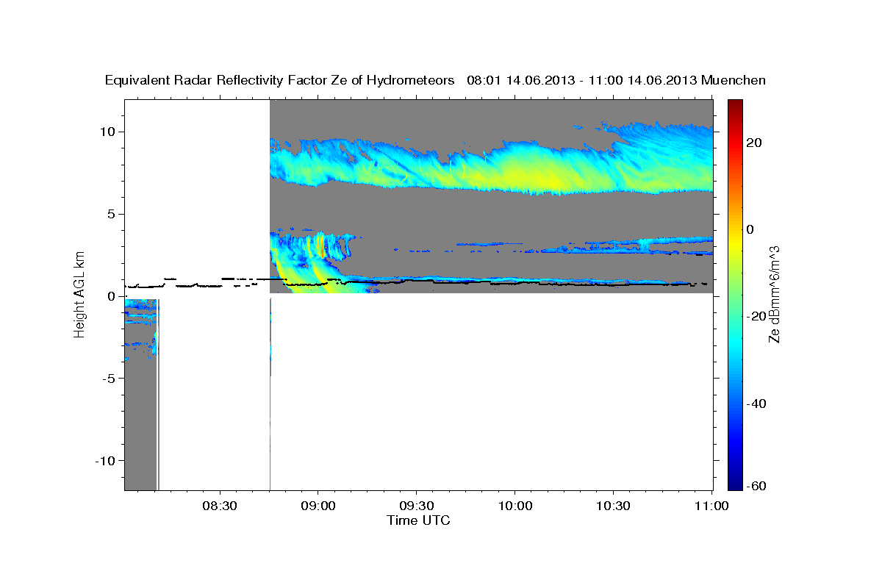Click the '20' colorbar tick label

pyautogui.click(x=755, y=143)
